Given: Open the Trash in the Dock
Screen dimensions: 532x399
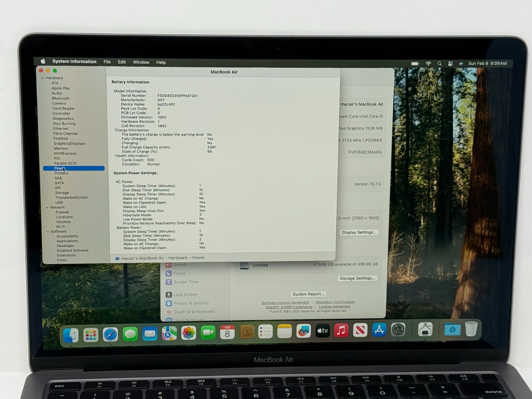Looking at the screenshot, I should click(471, 329).
